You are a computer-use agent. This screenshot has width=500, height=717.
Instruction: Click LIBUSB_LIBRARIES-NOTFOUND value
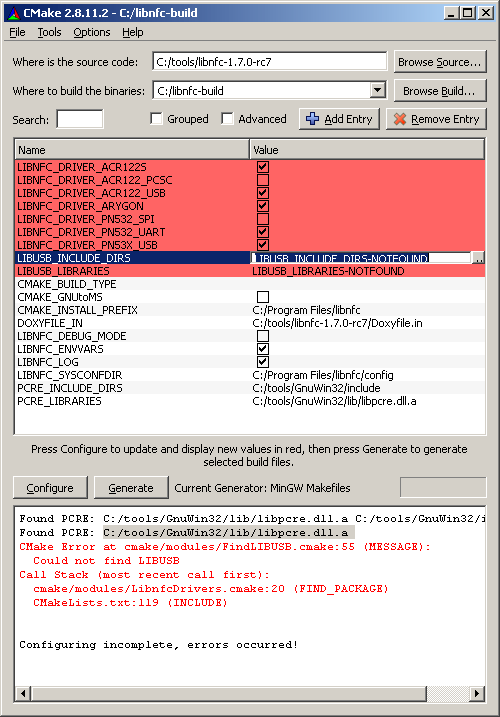(328, 271)
